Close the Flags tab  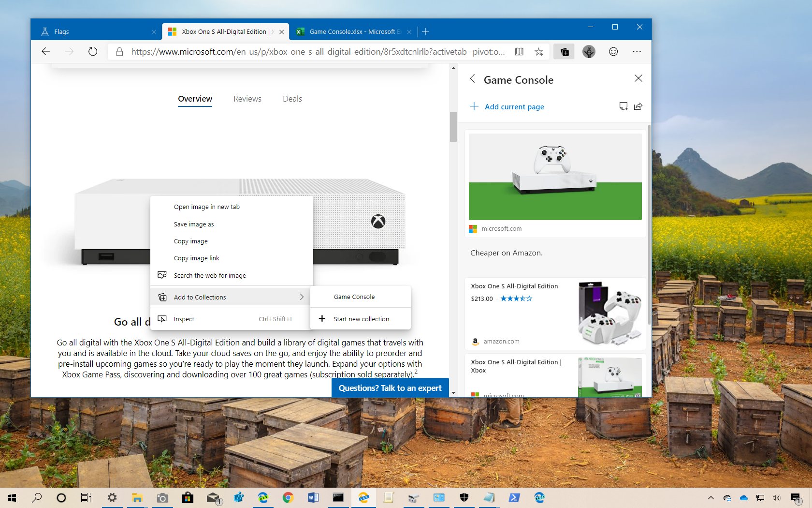point(154,32)
